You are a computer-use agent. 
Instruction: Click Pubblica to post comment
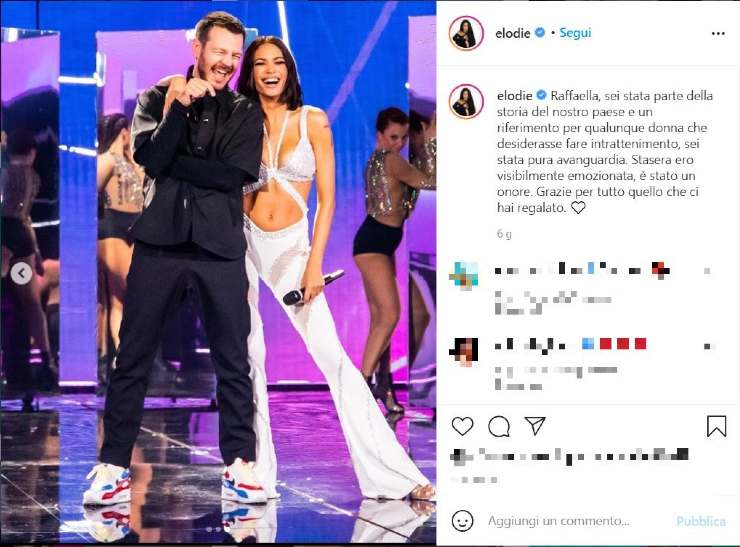point(701,521)
